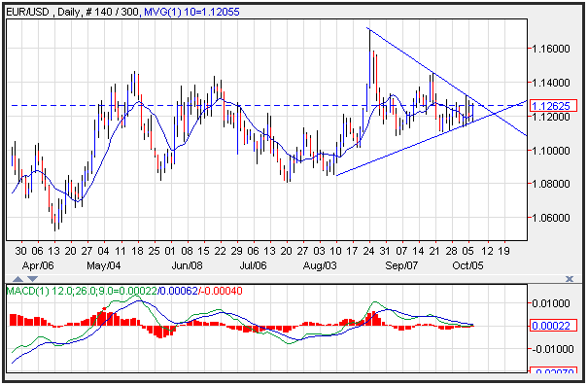Click the Aug/03 date axis label
588x385 pixels.
[x=320, y=265]
